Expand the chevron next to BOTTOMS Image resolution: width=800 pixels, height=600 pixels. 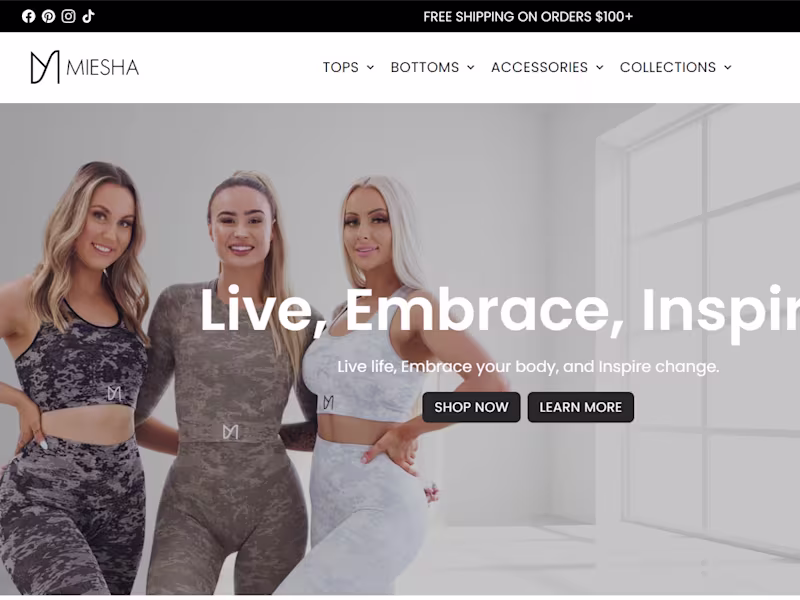click(x=470, y=67)
